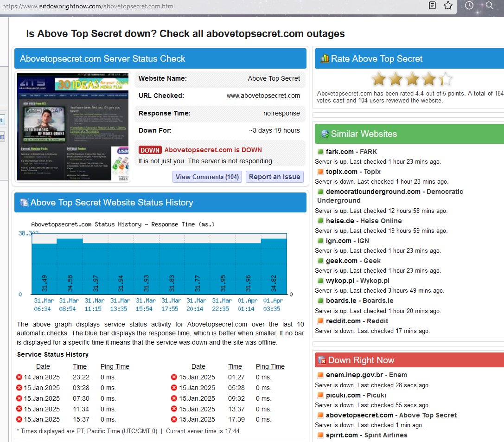Click right Ping Time column header

coord(270,366)
